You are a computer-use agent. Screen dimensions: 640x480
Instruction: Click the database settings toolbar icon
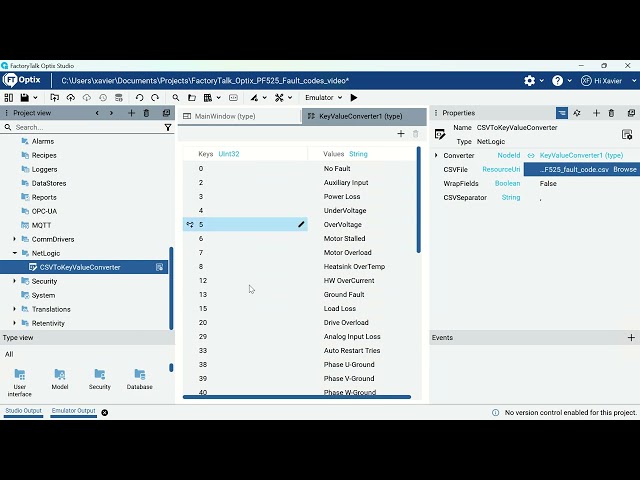click(119, 98)
